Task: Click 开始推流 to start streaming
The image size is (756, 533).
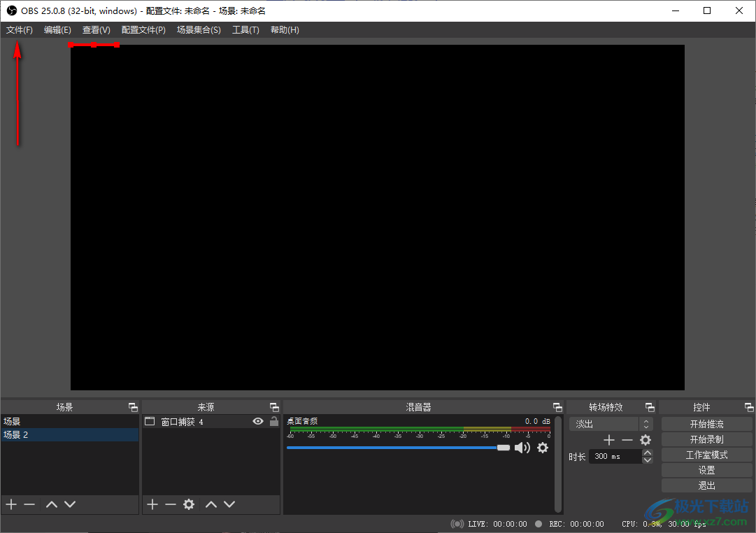Action: pyautogui.click(x=706, y=424)
